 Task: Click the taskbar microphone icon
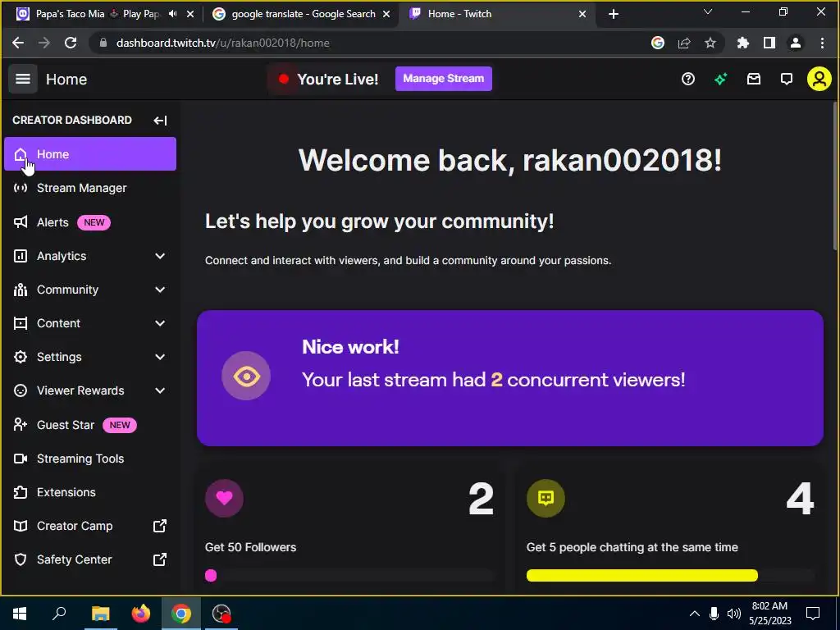point(714,614)
